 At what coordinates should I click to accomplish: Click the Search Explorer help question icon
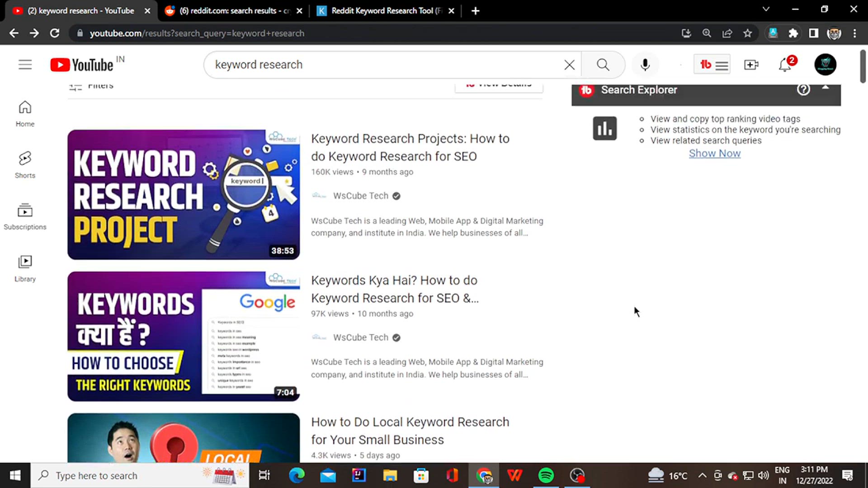pos(803,89)
